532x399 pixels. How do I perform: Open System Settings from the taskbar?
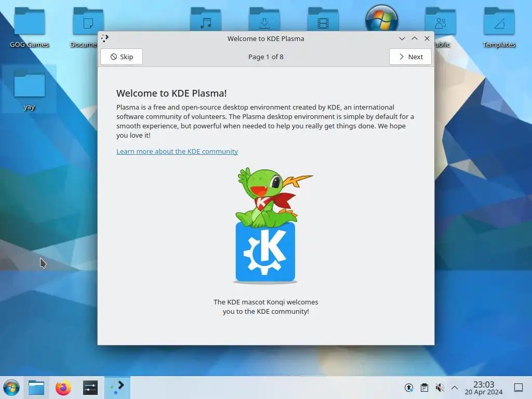coord(90,388)
